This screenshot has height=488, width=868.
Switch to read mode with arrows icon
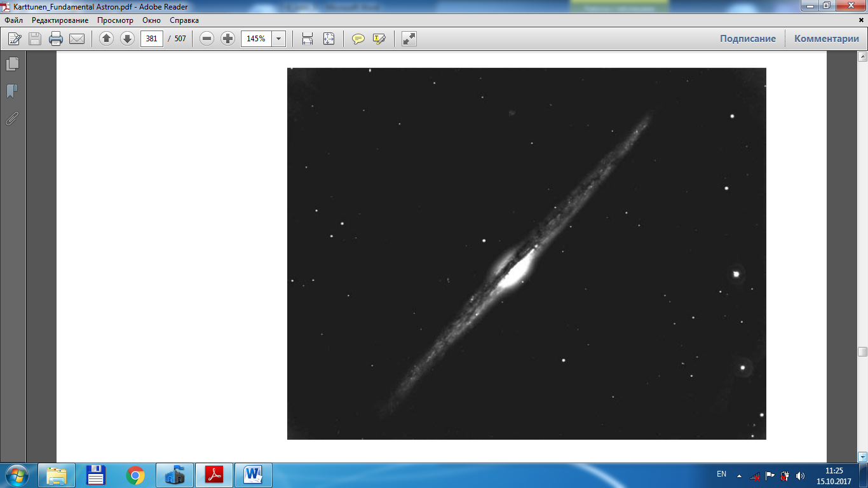click(409, 39)
